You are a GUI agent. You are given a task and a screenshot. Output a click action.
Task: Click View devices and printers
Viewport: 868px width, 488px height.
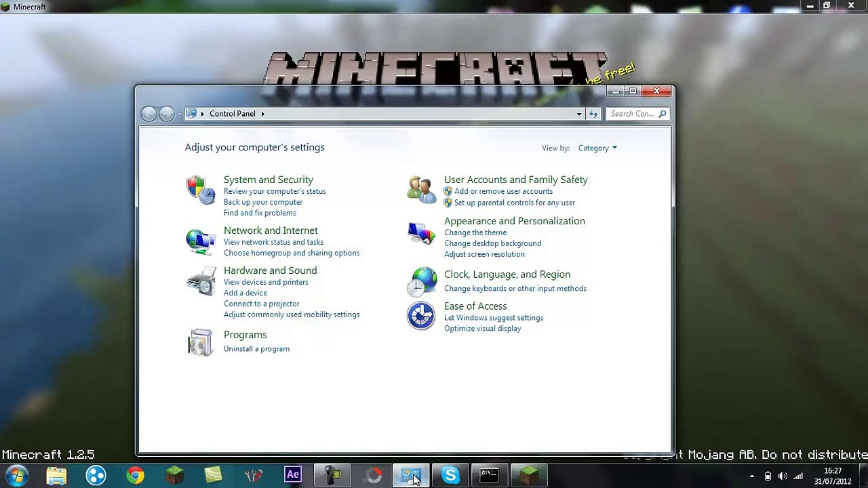[266, 282]
